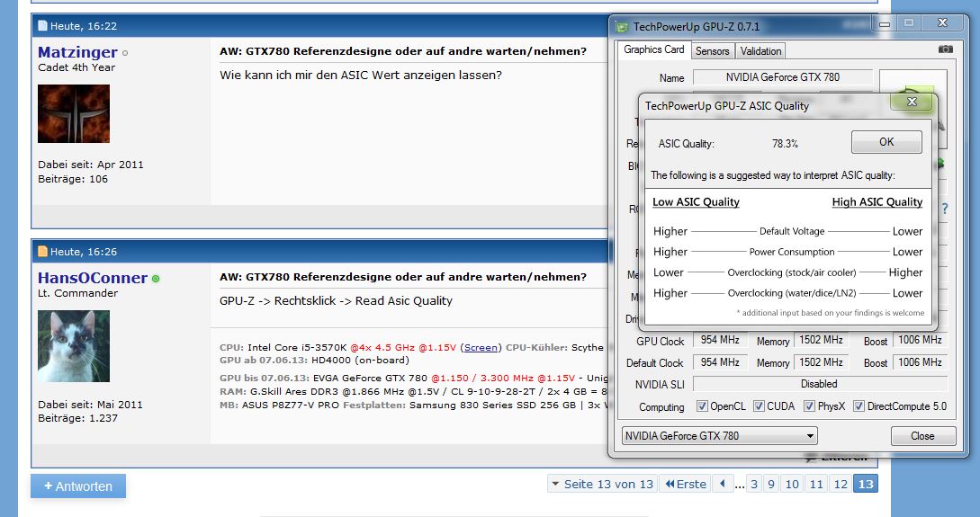
Task: Click the High ASIC Quality heading
Action: (x=877, y=201)
